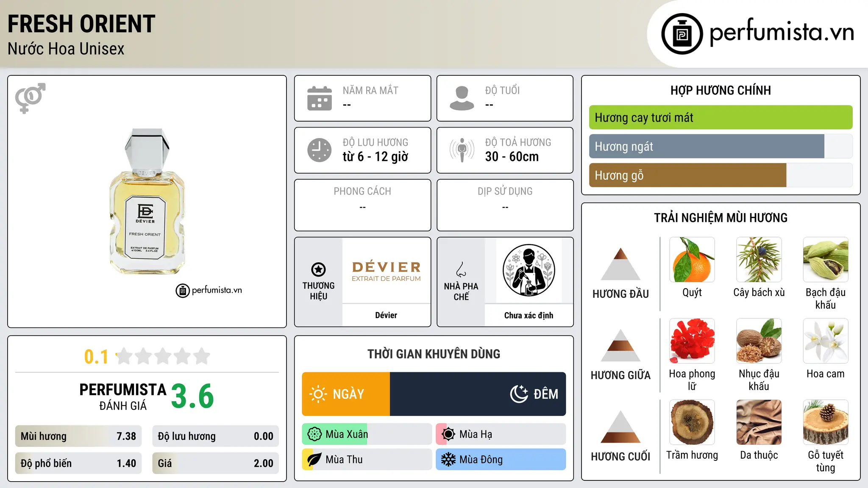Click the moon icon in Đêm bar

tap(519, 394)
